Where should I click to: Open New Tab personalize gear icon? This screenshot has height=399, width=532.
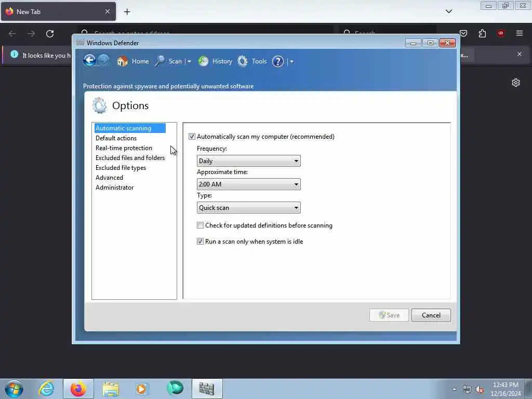516,83
